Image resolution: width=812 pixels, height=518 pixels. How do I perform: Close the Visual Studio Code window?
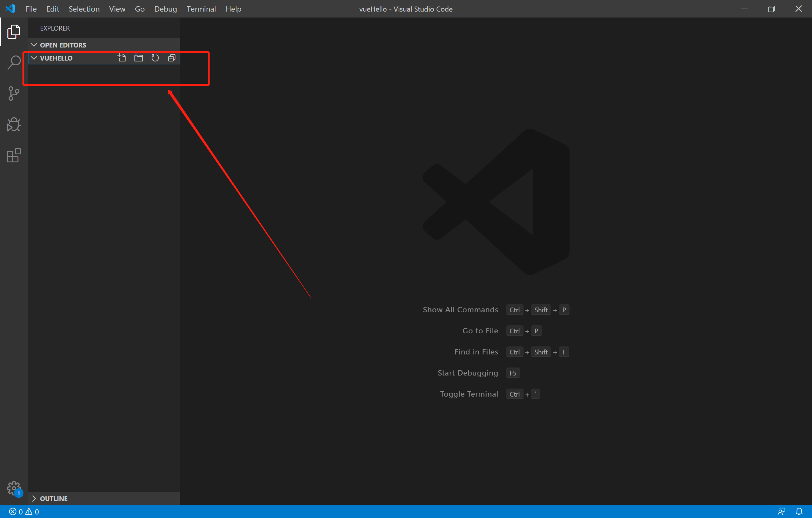(x=799, y=9)
